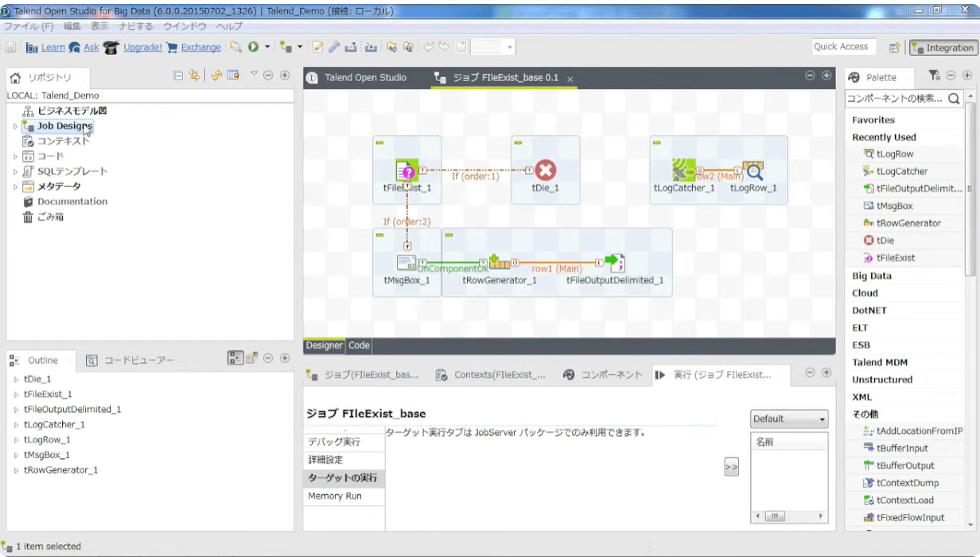Click the Quick Access field
The image size is (980, 557).
pos(844,47)
